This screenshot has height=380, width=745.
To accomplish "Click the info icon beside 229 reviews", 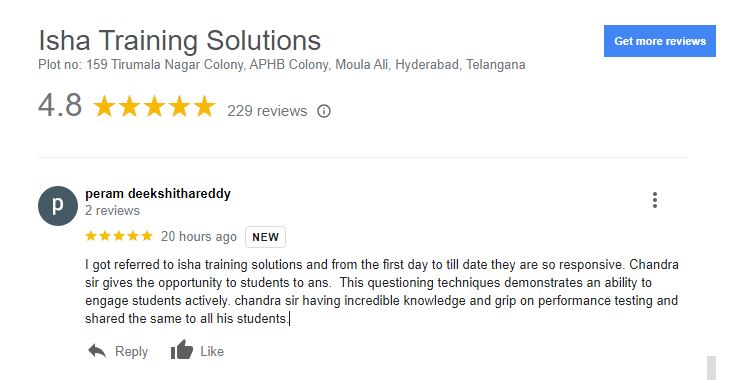I will coord(324,111).
